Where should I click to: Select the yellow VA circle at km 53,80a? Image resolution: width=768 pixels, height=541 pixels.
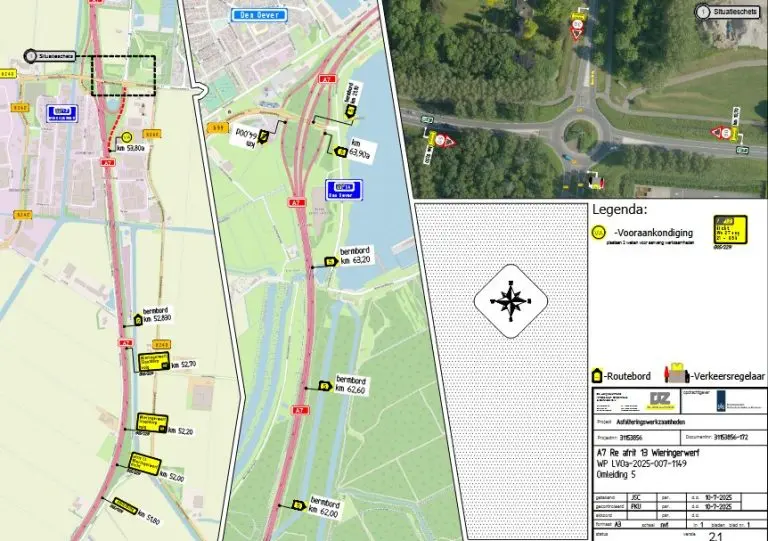[x=127, y=137]
